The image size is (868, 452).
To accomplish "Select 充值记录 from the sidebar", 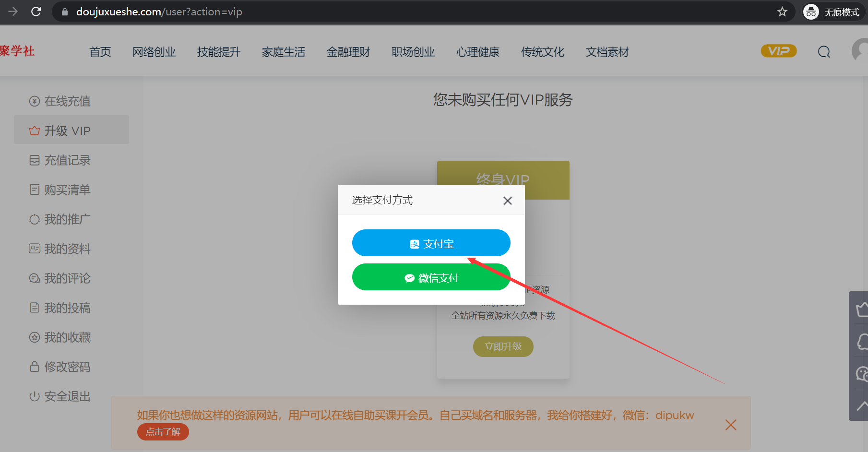I will (x=67, y=160).
